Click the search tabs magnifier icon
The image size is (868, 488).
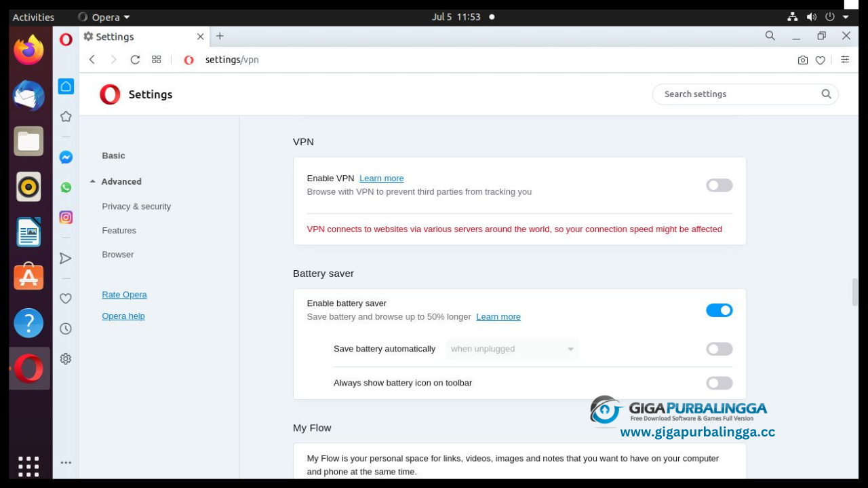click(x=770, y=36)
